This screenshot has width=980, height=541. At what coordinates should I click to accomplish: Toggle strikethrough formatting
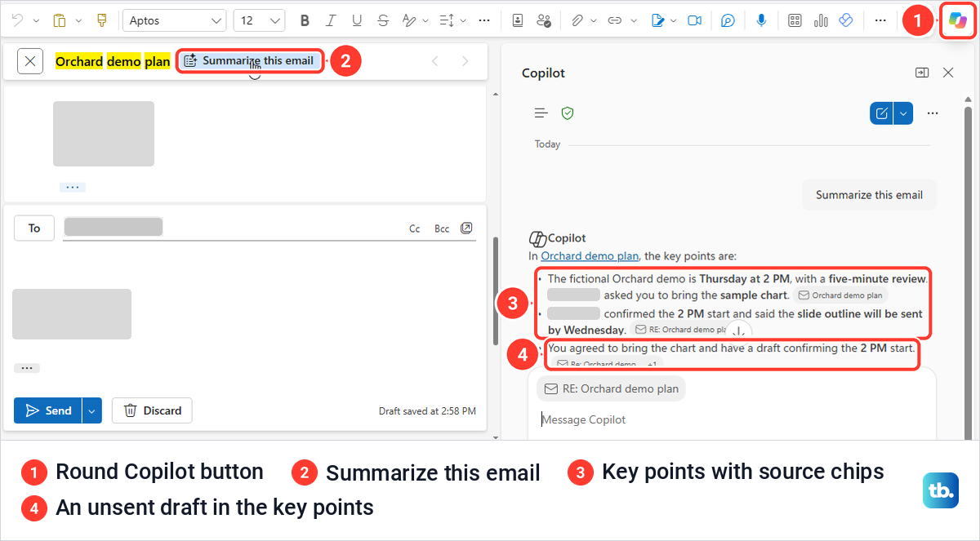pos(383,20)
